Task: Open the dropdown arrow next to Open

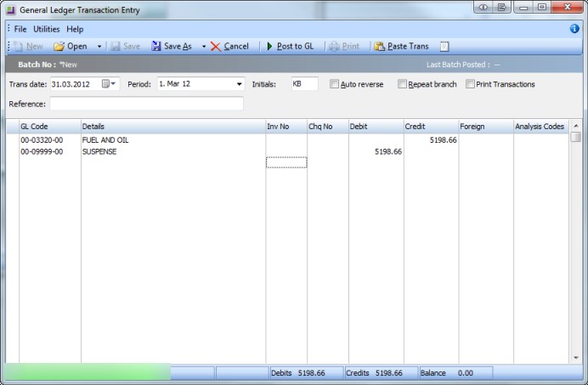Action: [99, 47]
